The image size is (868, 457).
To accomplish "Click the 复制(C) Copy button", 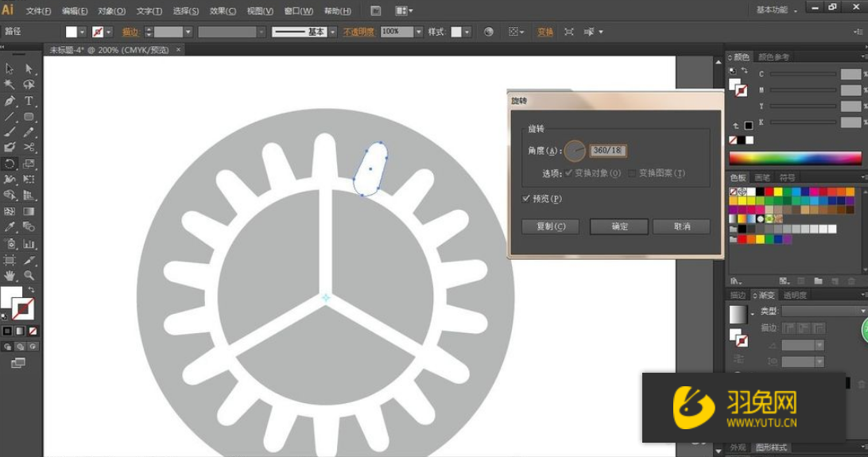I will coord(551,227).
